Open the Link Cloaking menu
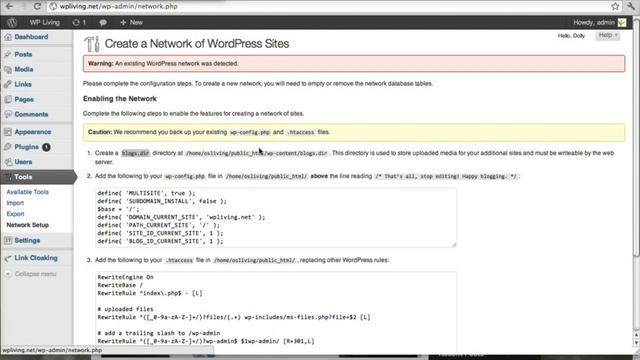640x360 pixels. tap(37, 258)
